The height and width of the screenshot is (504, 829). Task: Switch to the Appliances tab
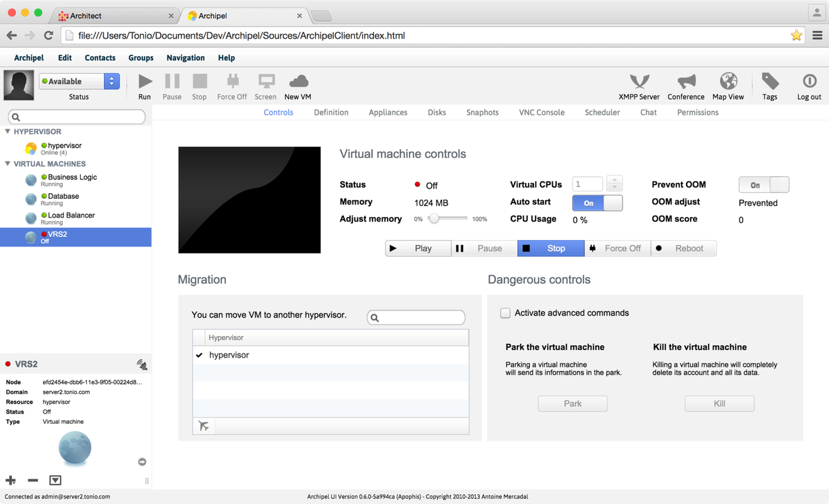(388, 113)
